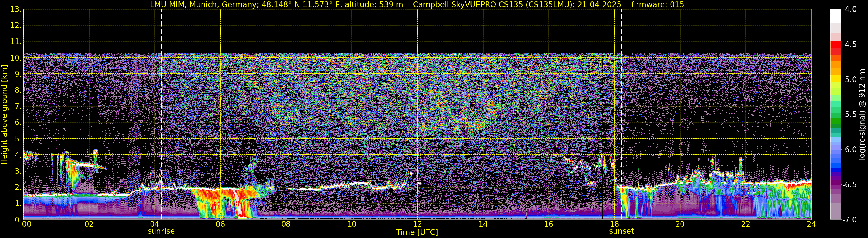Click the '02' time axis tick label

(x=89, y=224)
